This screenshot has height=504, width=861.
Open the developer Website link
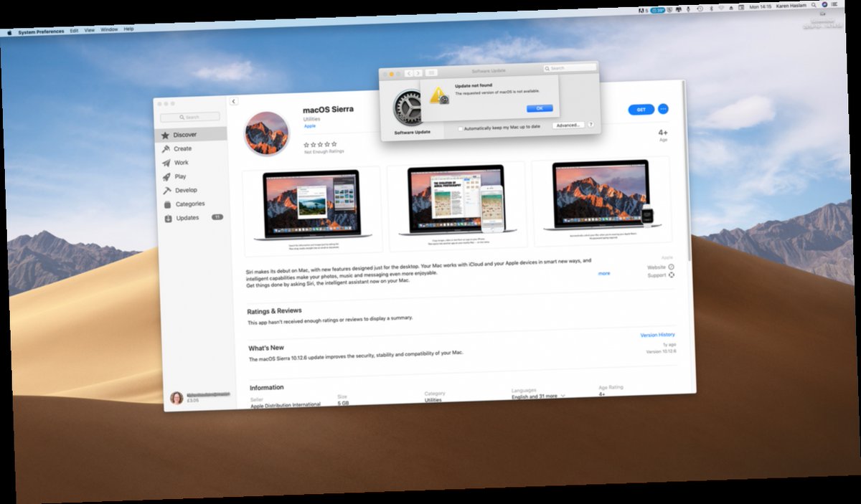pos(661,267)
